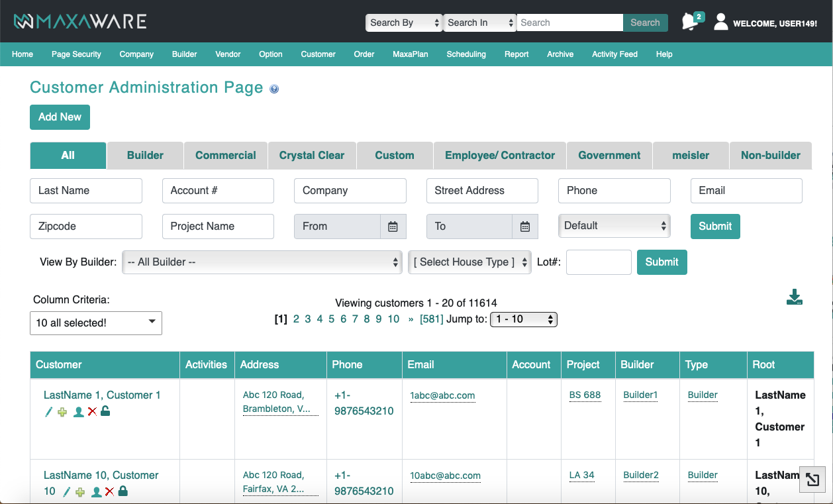Click the green plus icon for LastName 1
Image resolution: width=833 pixels, height=504 pixels.
click(x=62, y=412)
